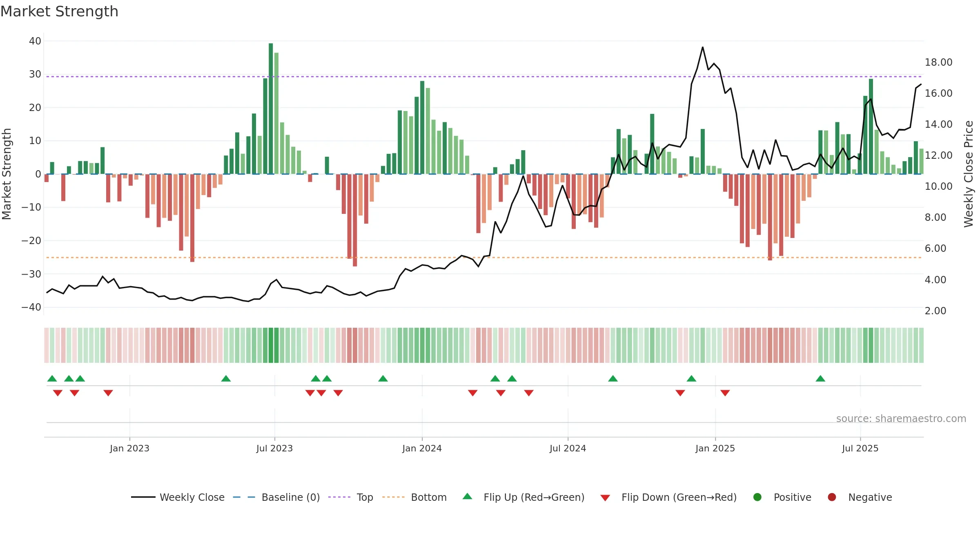980x551 pixels.
Task: Toggle the Bottom legend entry
Action: pos(414,497)
